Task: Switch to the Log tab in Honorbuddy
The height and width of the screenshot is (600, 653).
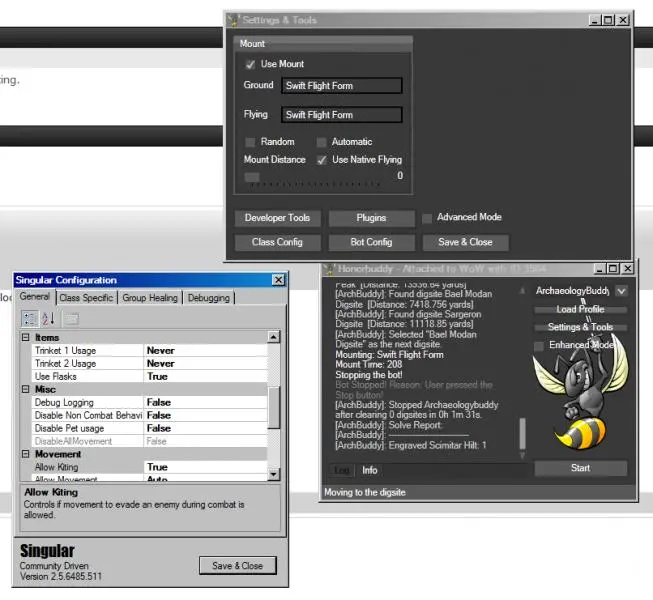Action: coord(341,470)
